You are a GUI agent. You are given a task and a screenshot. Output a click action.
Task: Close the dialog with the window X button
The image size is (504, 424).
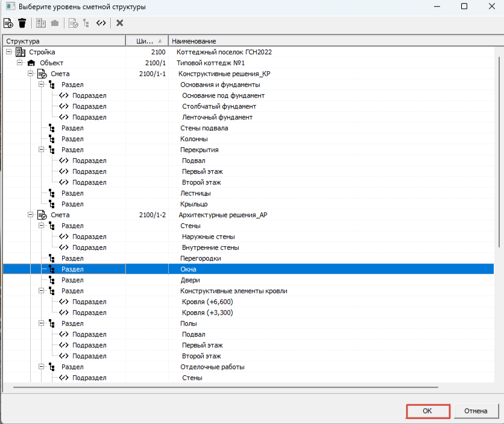tap(492, 6)
